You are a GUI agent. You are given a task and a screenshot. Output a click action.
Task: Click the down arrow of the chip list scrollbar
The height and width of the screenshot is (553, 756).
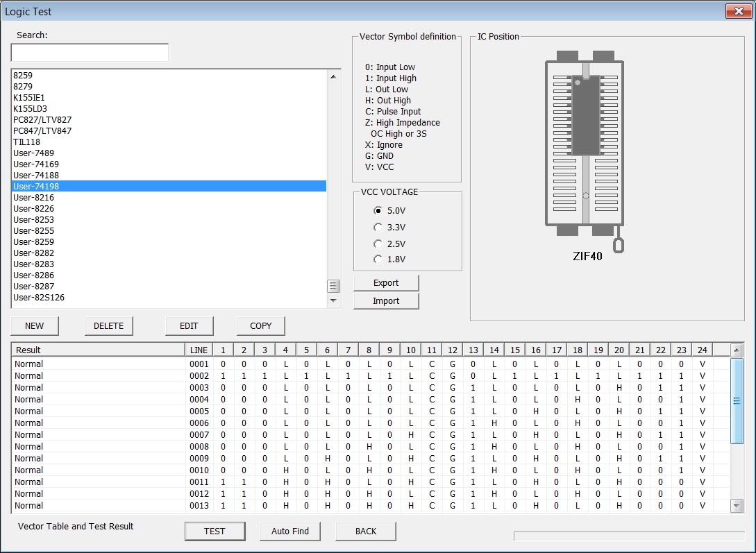click(333, 300)
